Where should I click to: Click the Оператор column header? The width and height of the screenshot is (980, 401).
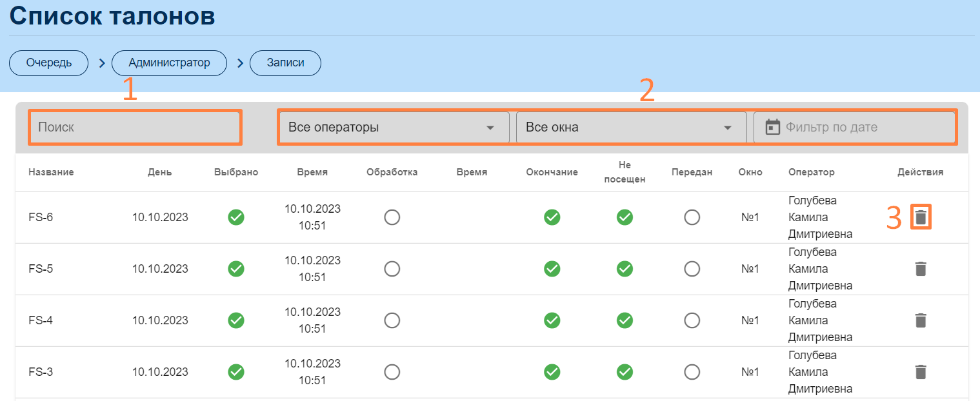pyautogui.click(x=811, y=172)
